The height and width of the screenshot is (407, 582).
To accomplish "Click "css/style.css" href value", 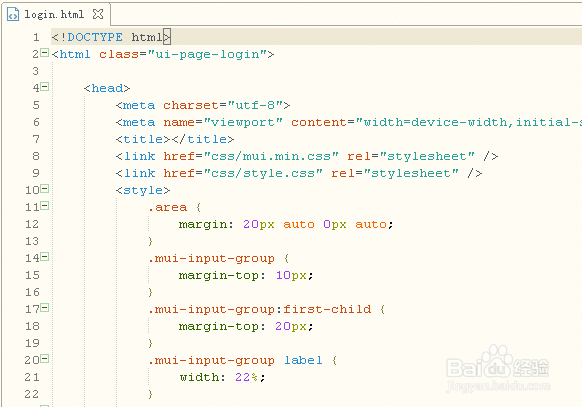I will coord(263,173).
